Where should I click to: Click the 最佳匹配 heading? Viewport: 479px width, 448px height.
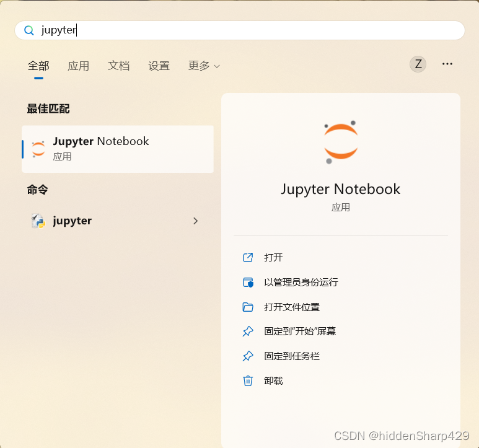48,108
